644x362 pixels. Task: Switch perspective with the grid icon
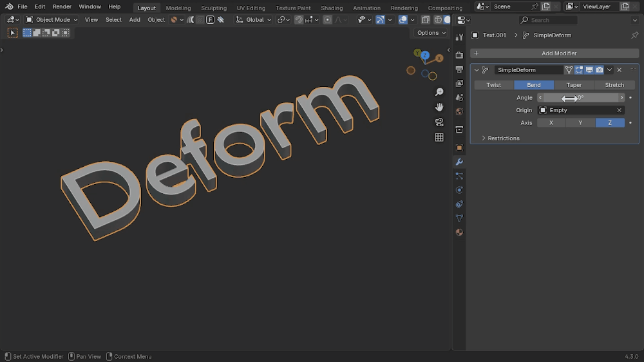point(439,137)
